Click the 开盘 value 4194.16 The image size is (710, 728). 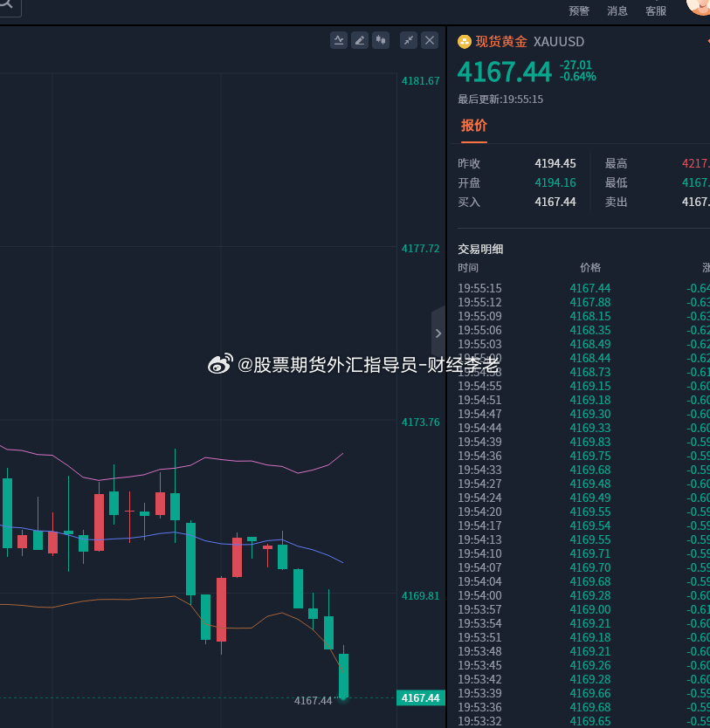(x=555, y=183)
